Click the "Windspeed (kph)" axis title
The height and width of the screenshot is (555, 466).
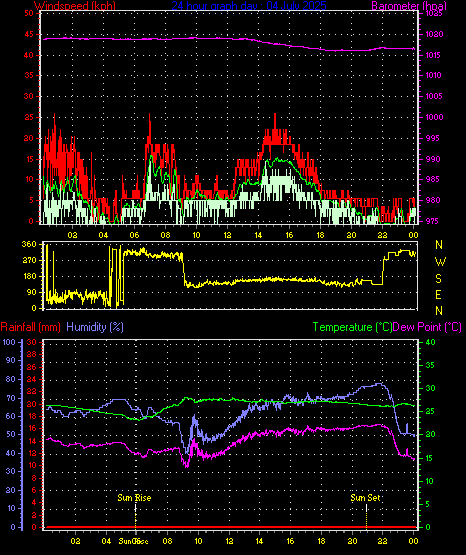coord(75,5)
